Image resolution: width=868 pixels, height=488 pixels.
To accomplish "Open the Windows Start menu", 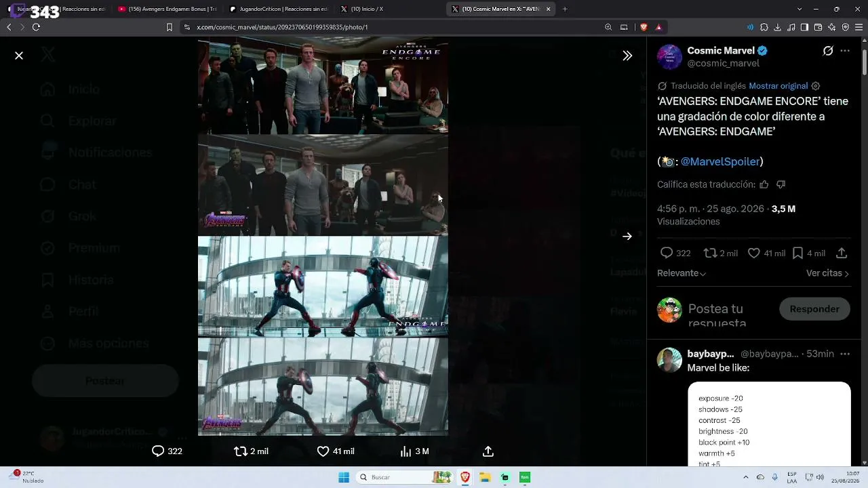I will [x=344, y=477].
